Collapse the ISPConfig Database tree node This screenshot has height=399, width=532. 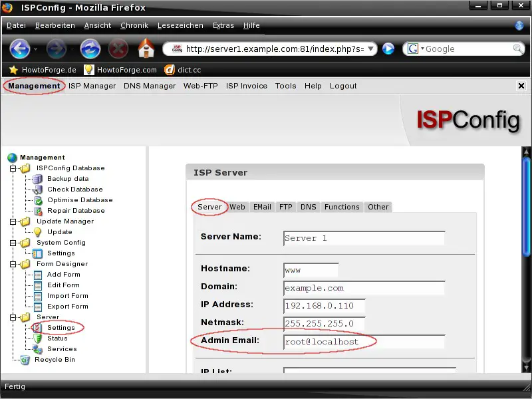(13, 168)
